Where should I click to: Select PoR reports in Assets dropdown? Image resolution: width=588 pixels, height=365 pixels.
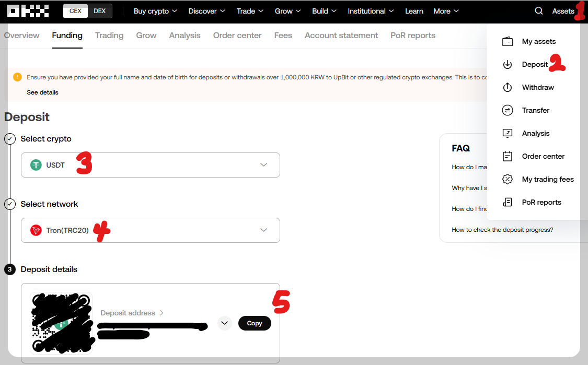click(541, 203)
